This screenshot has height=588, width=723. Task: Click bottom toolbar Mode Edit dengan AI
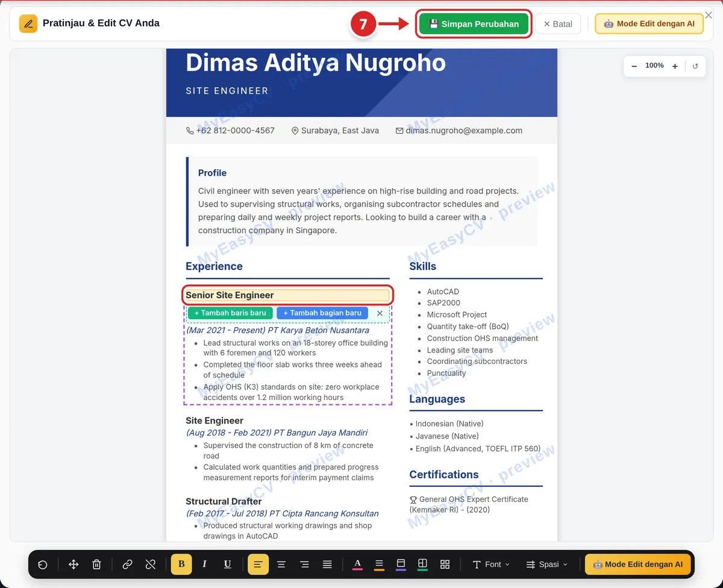637,565
